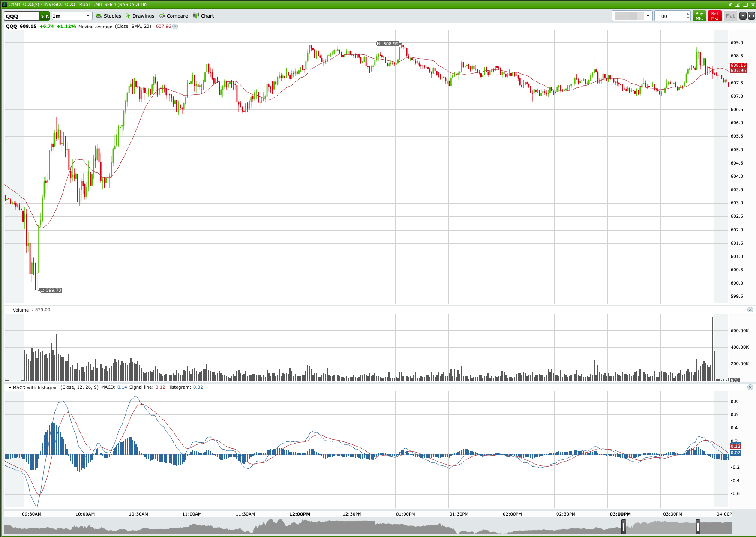Expand the dark dropdown arrow beside Flat
The width and height of the screenshot is (756, 537).
[743, 16]
